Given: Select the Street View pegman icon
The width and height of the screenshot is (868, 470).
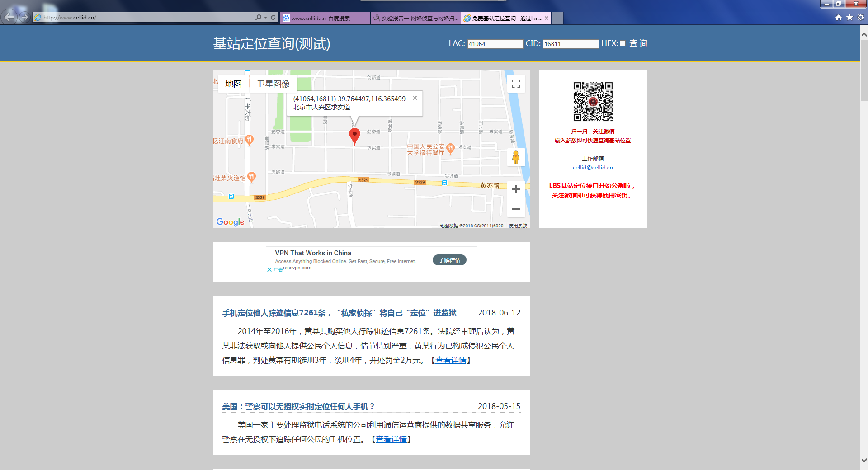Looking at the screenshot, I should tap(516, 157).
